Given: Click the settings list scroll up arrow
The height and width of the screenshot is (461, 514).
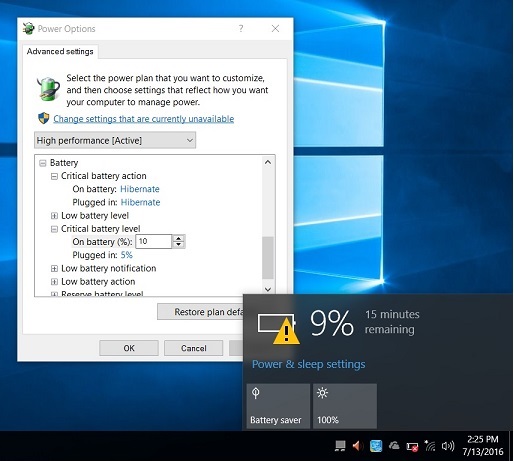Looking at the screenshot, I should (x=268, y=162).
